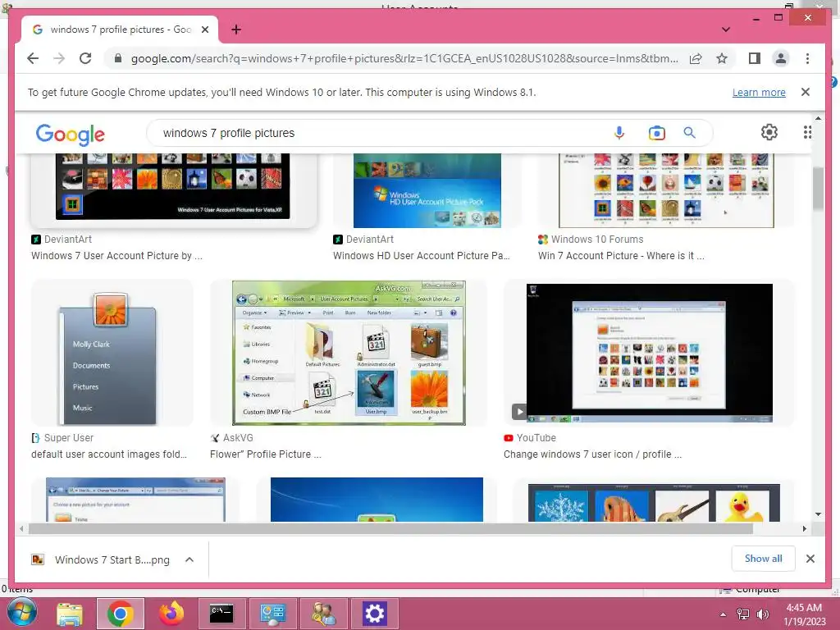Viewport: 840px width, 630px height.
Task: Open default user account images folder result
Action: (109, 454)
